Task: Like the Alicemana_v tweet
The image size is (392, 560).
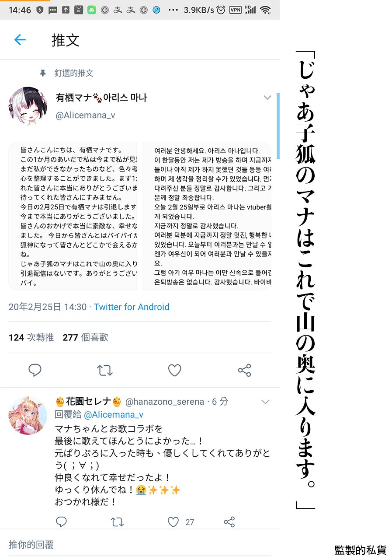Action: tap(175, 370)
